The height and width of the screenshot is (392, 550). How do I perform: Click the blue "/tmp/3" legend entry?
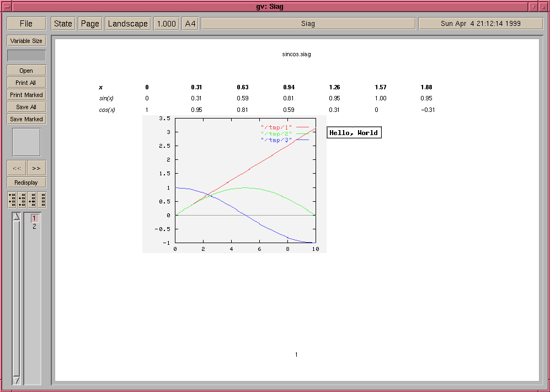click(285, 140)
